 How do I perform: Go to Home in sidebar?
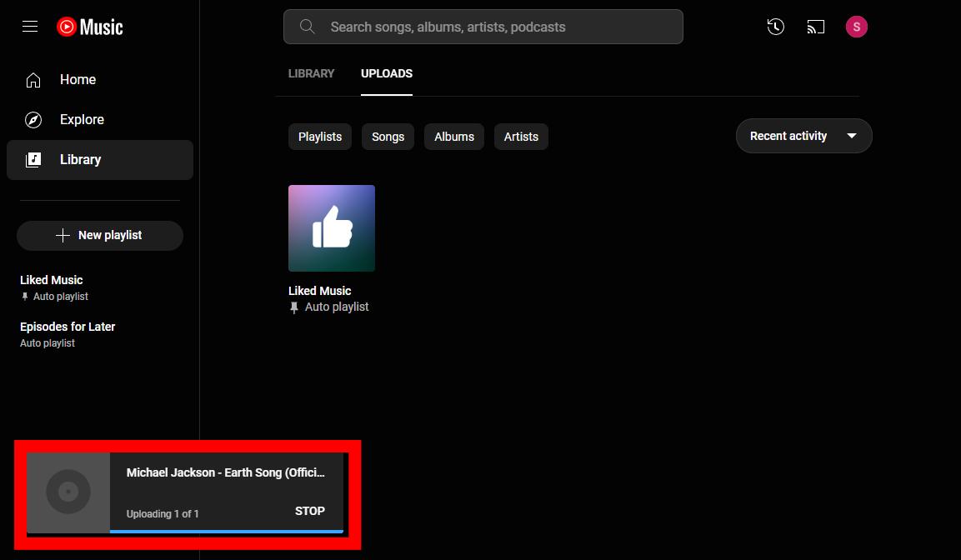[100, 80]
